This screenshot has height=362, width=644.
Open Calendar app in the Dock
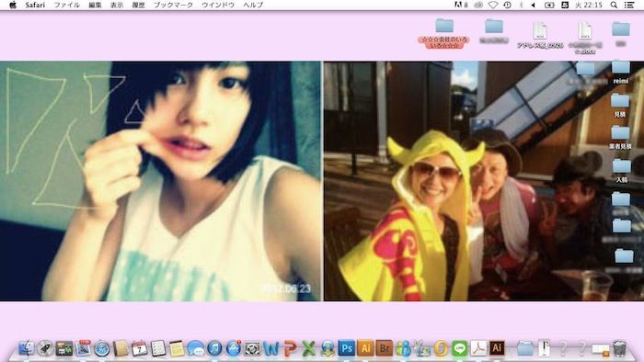point(139,348)
